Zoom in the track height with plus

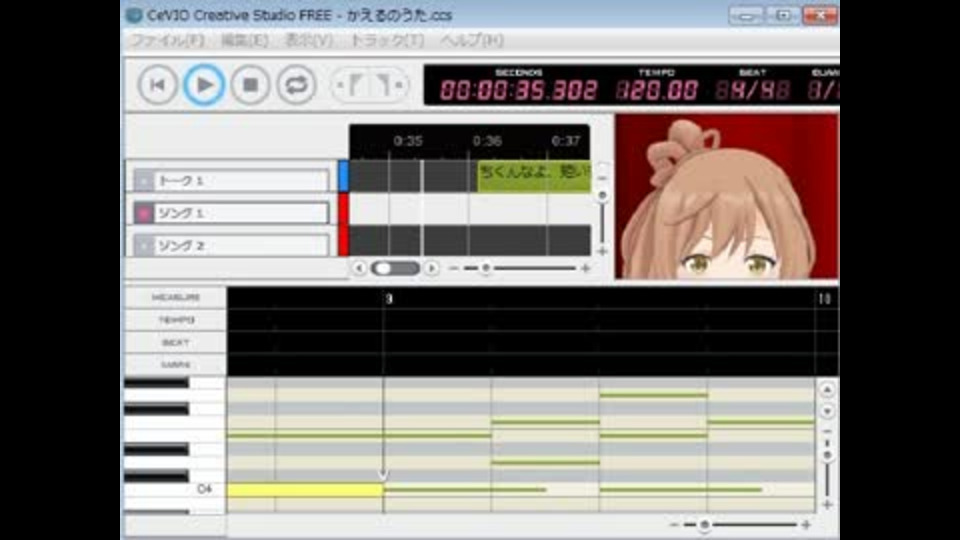pyautogui.click(x=602, y=251)
